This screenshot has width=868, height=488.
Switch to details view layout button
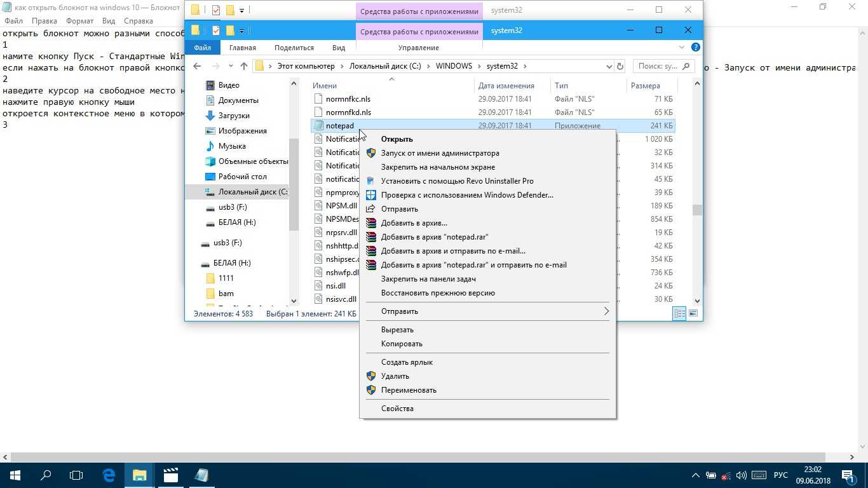coord(679,313)
